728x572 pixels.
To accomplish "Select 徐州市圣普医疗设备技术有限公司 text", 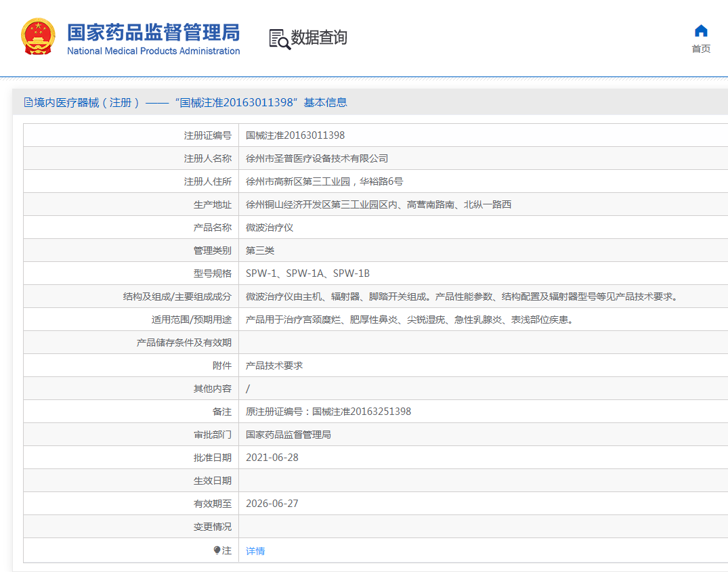I will [x=317, y=158].
